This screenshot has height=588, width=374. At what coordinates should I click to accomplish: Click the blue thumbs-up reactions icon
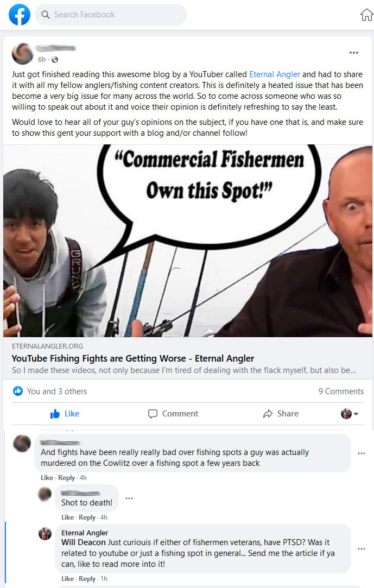17,391
